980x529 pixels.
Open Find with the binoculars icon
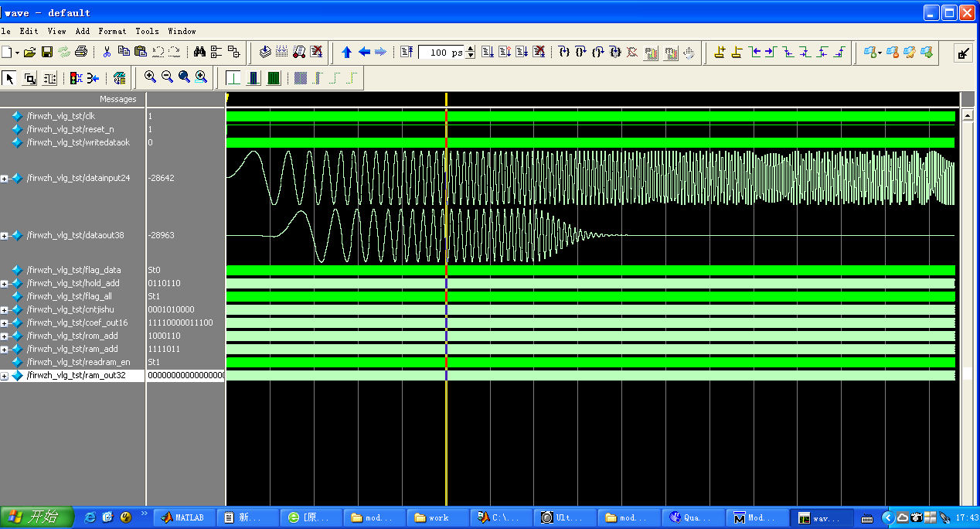click(199, 52)
